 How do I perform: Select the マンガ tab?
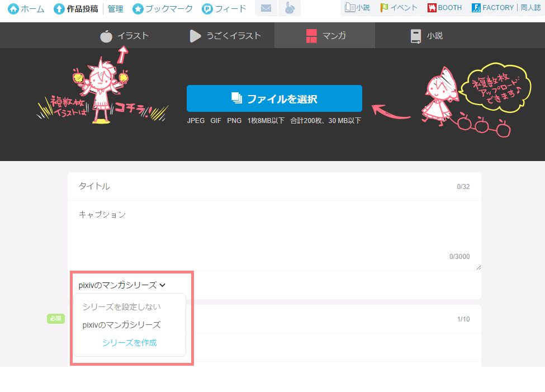click(326, 36)
